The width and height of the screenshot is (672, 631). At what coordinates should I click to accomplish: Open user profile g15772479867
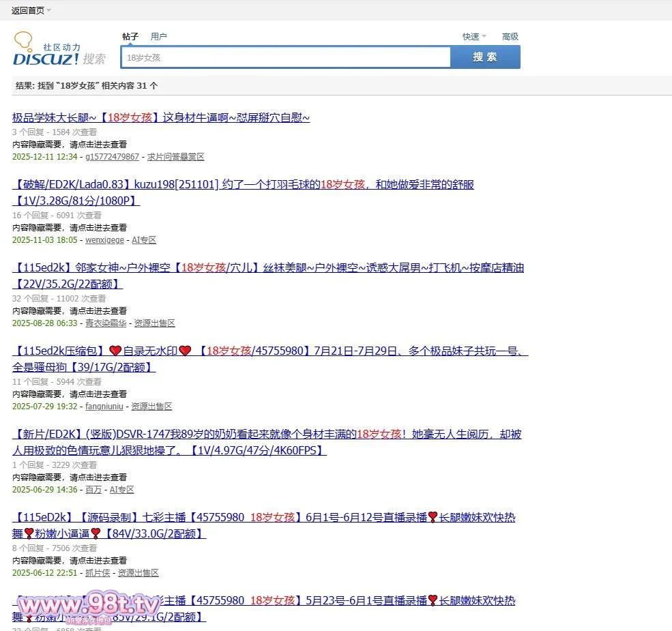(112, 157)
